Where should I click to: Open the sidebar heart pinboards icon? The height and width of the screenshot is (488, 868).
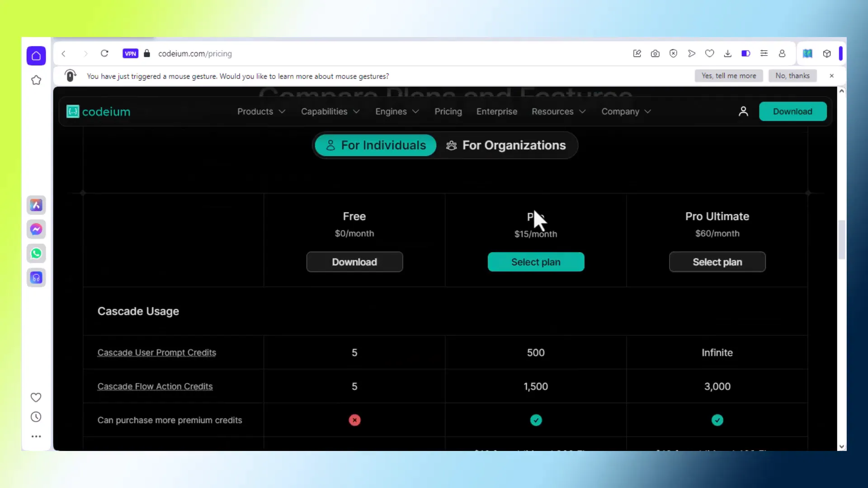[36, 397]
